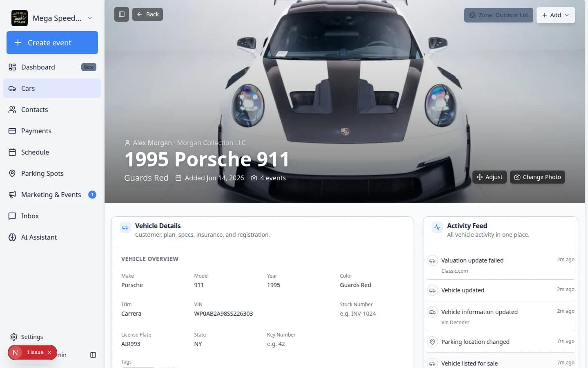Open Parking location changed entry
Image resolution: width=588 pixels, height=368 pixels.
[x=501, y=342]
